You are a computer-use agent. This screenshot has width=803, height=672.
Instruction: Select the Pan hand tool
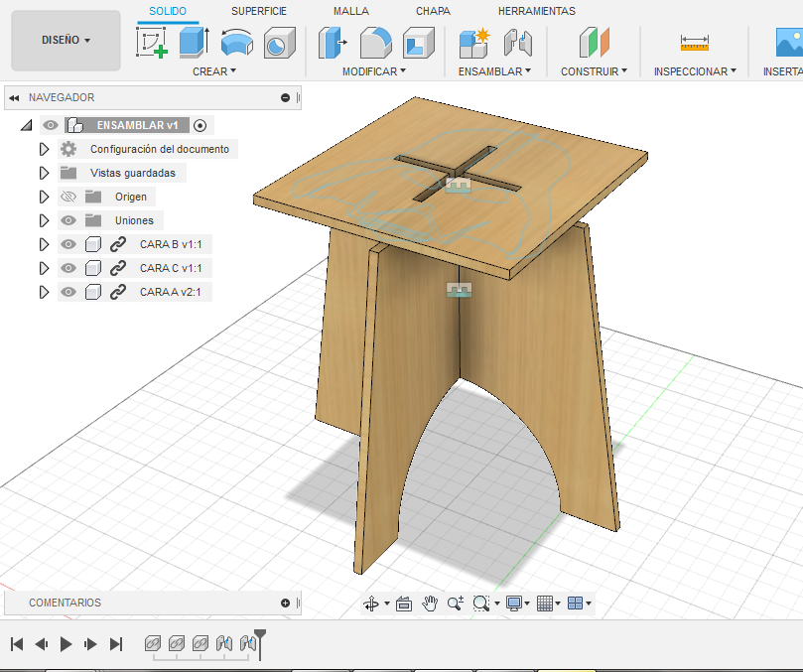[430, 603]
